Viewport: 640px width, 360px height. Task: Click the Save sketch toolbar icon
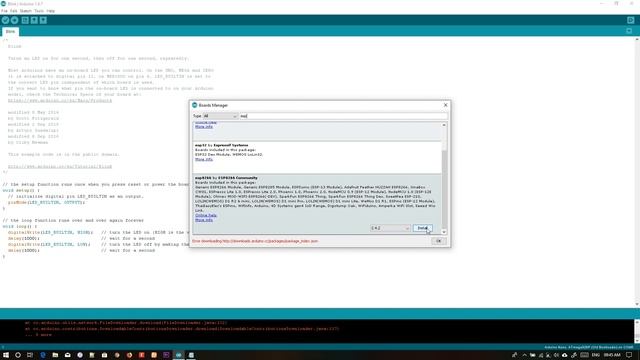coord(43,20)
